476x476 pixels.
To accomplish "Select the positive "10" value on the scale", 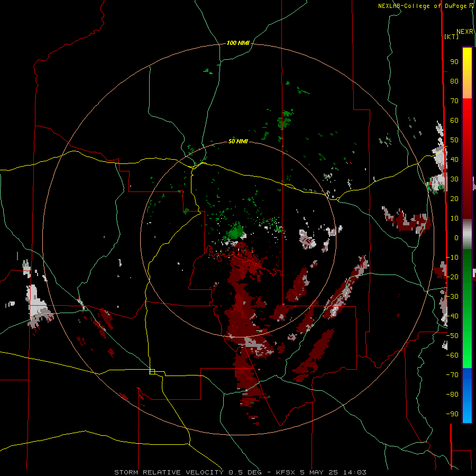I will click(x=454, y=218).
